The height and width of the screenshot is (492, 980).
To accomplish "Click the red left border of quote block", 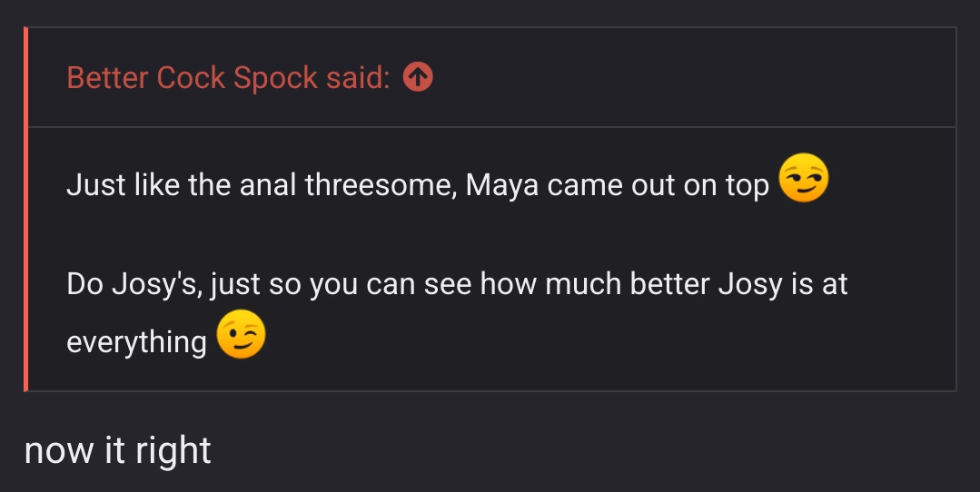I will pos(26,209).
